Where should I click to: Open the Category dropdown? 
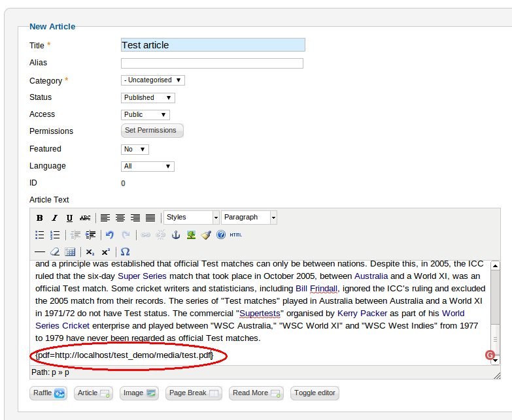click(x=153, y=80)
